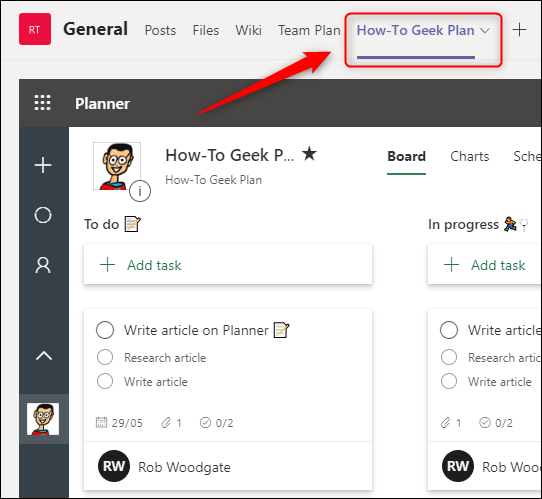Viewport: 542px width, 499px height.
Task: Mark the In progress card task complete
Action: (x=449, y=330)
